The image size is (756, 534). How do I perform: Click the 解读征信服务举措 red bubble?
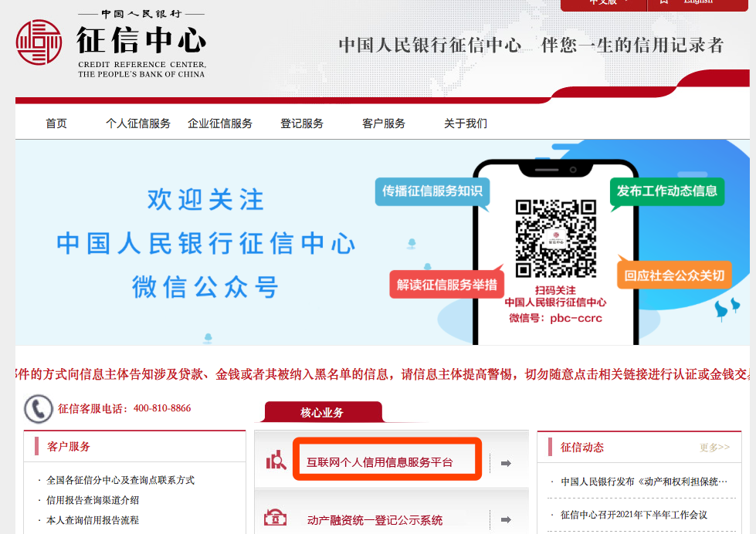coord(447,284)
